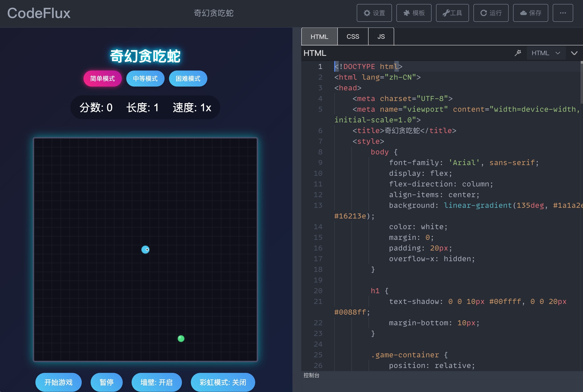Start the game (开始游戏)

[x=58, y=382]
